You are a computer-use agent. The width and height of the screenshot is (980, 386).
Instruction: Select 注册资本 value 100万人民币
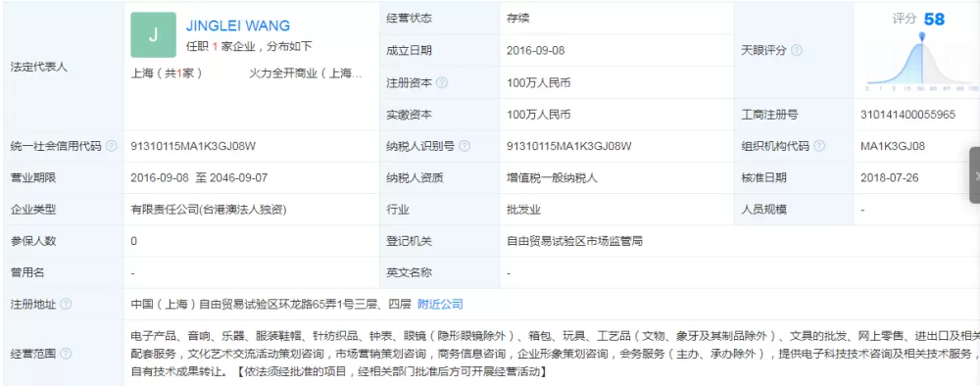538,82
